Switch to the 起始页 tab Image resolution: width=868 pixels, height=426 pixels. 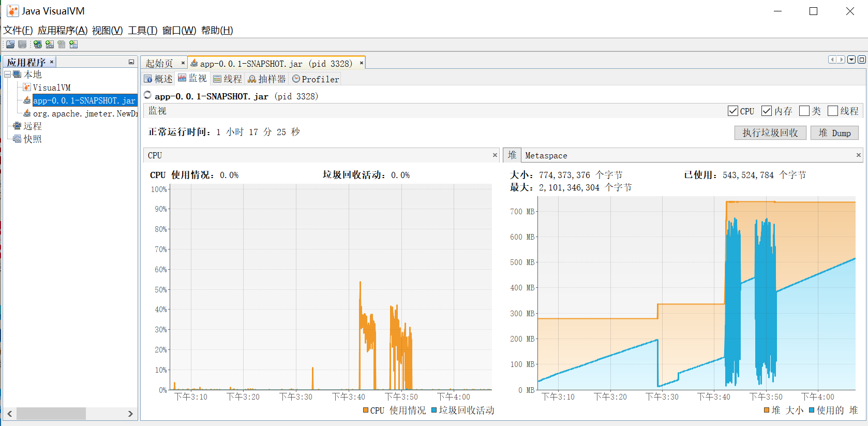pos(159,63)
